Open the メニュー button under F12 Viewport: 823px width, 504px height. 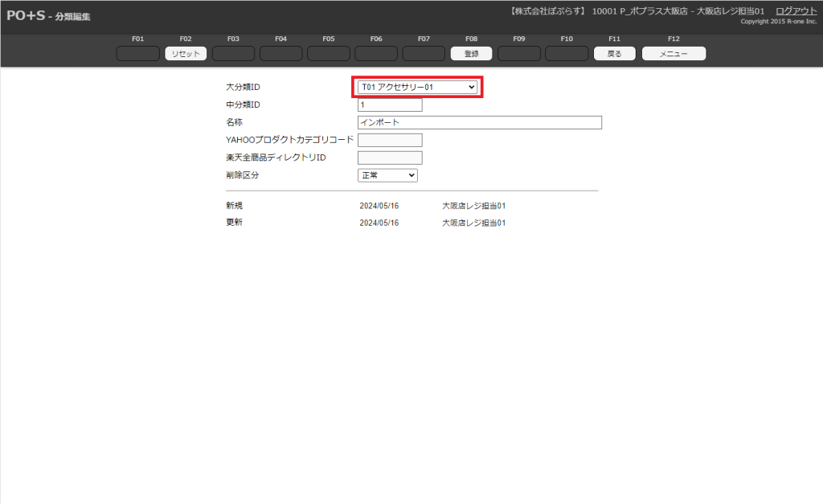(x=674, y=54)
